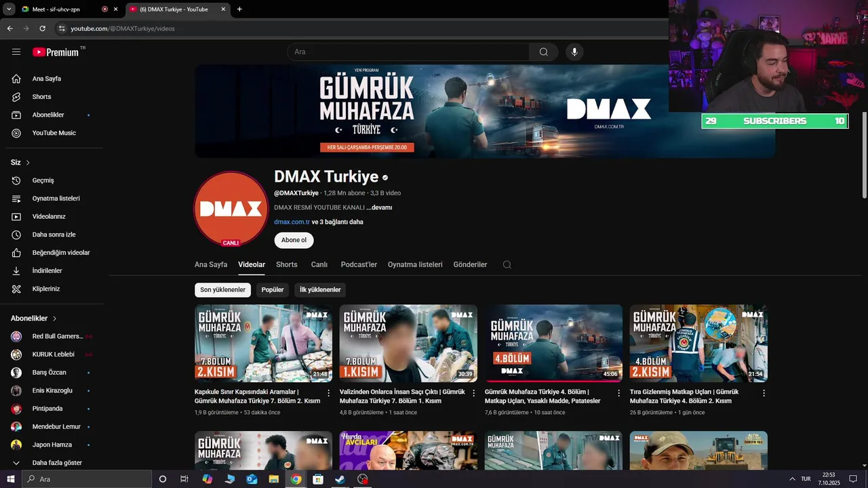This screenshot has height=488, width=868.
Task: Open a new browser tab with the plus button
Action: [239, 9]
